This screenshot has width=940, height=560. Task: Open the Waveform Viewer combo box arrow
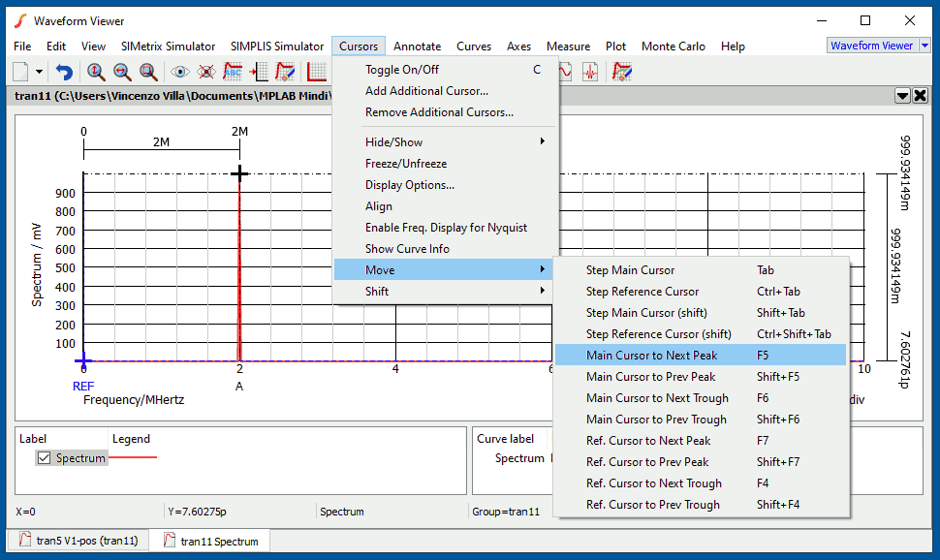point(925,46)
